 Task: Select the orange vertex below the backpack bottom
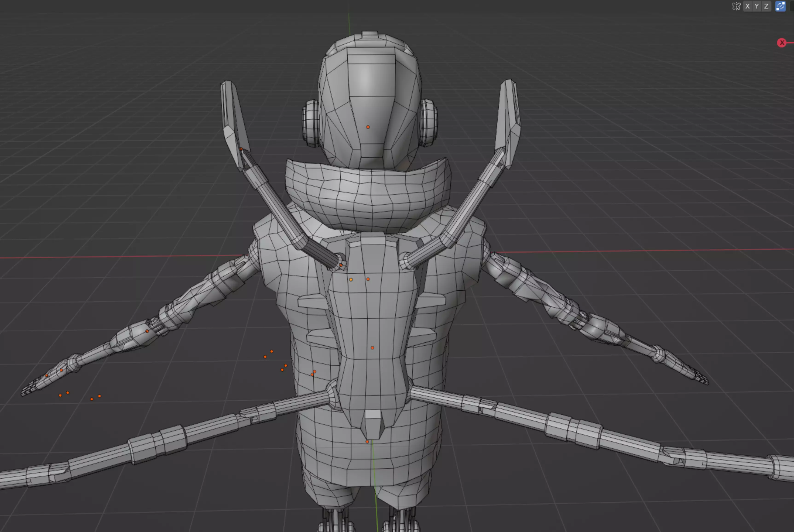coord(367,442)
